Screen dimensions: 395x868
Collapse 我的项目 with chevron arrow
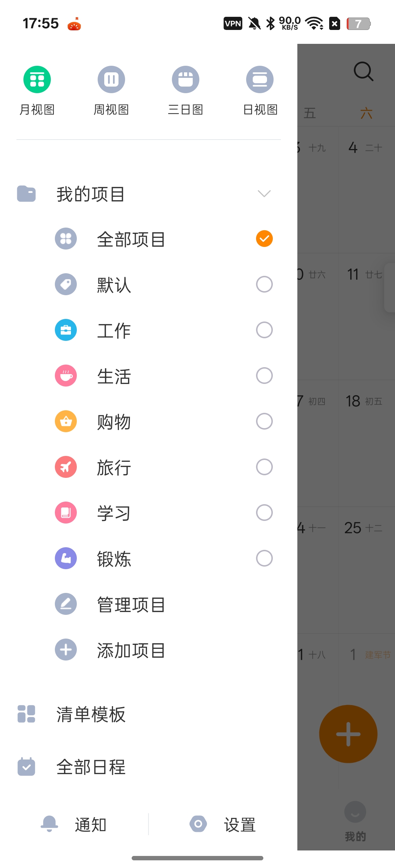[264, 194]
